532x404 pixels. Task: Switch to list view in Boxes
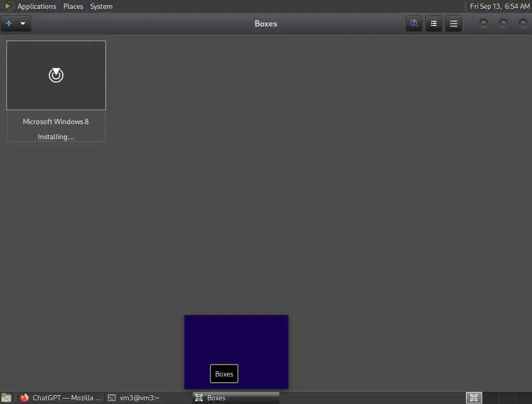(434, 23)
